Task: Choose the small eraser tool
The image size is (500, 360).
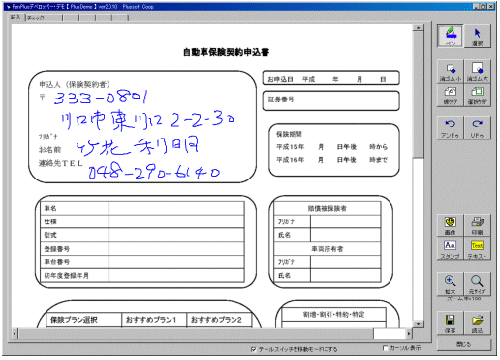Action: [450, 72]
